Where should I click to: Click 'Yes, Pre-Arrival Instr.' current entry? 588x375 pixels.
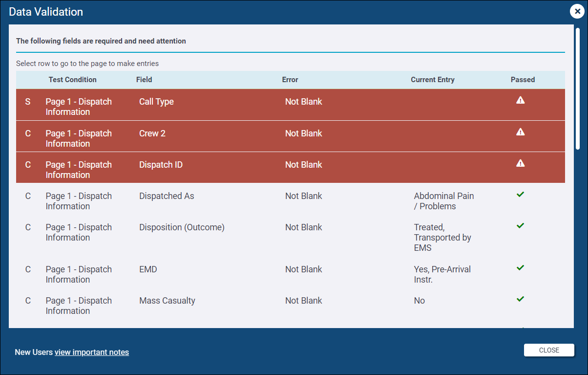click(442, 274)
